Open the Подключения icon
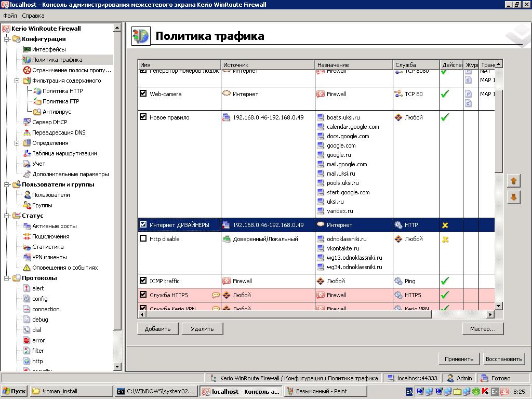The width and height of the screenshot is (532, 399). [x=27, y=236]
